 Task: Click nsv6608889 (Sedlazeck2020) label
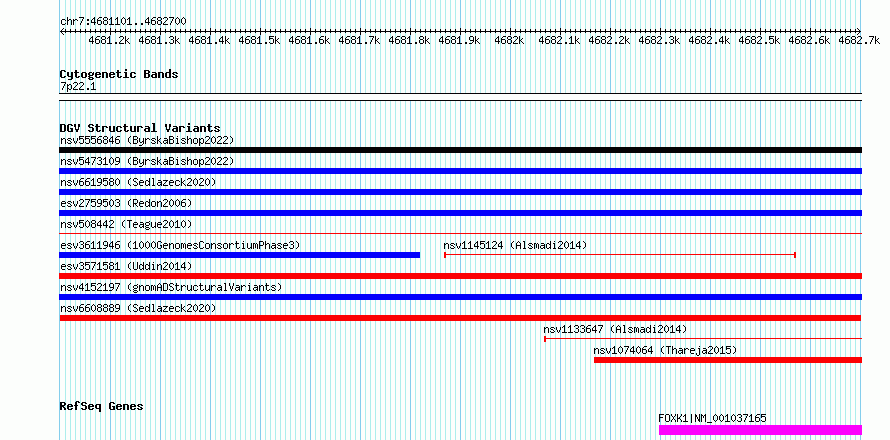138,308
